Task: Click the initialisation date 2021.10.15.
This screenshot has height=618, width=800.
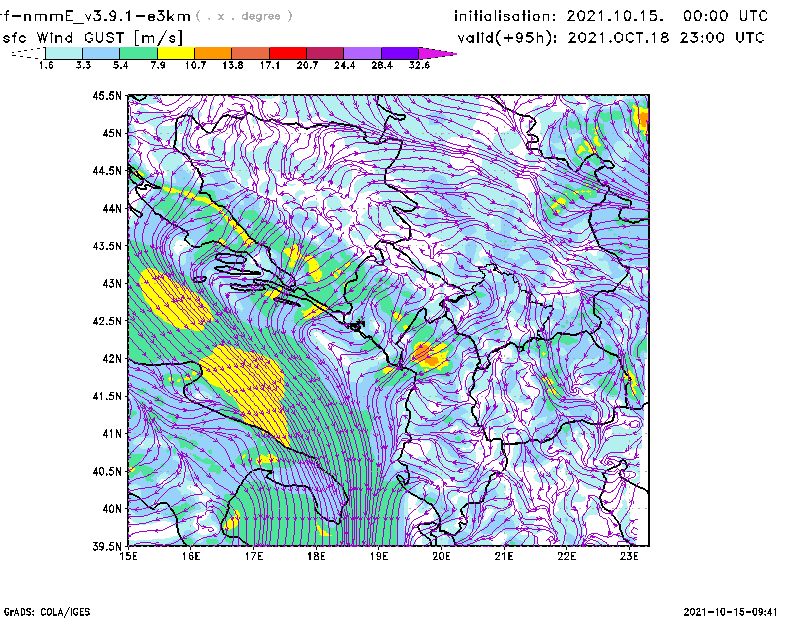Action: 615,16
